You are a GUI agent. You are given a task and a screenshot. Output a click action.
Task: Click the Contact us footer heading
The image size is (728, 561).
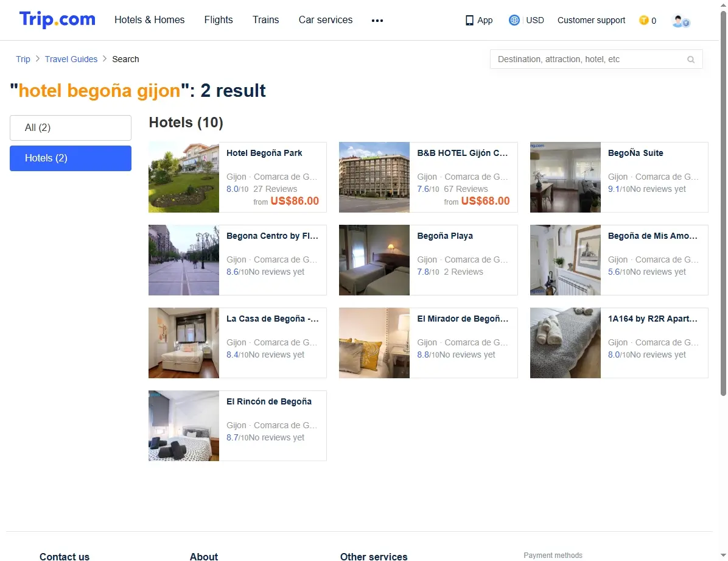tap(65, 556)
